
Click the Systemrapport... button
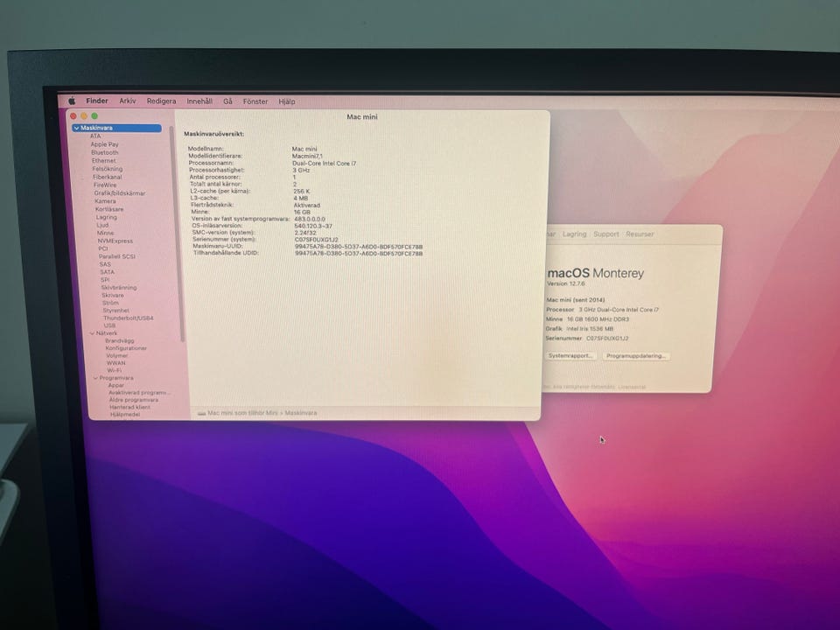570,356
